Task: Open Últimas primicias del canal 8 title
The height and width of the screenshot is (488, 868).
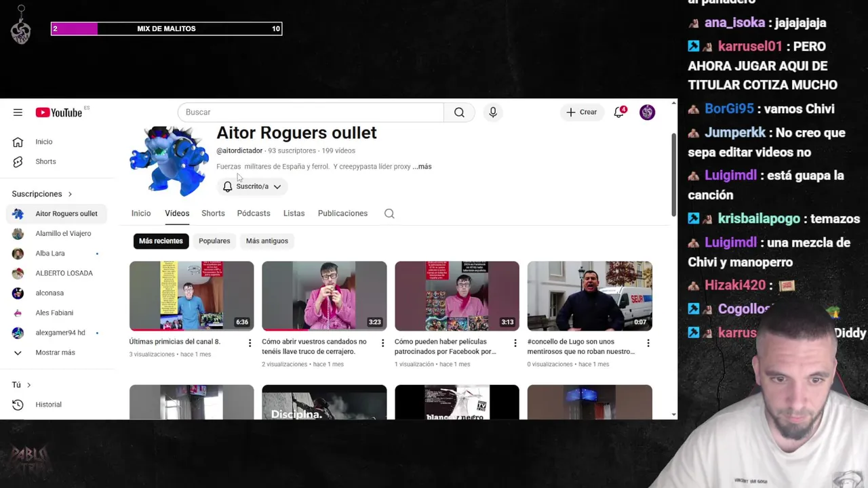Action: (175, 342)
